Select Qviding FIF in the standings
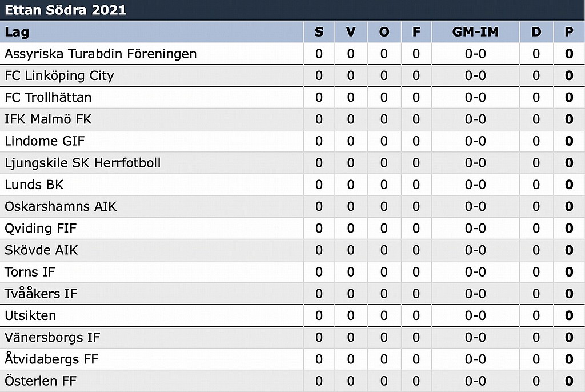 click(x=41, y=229)
